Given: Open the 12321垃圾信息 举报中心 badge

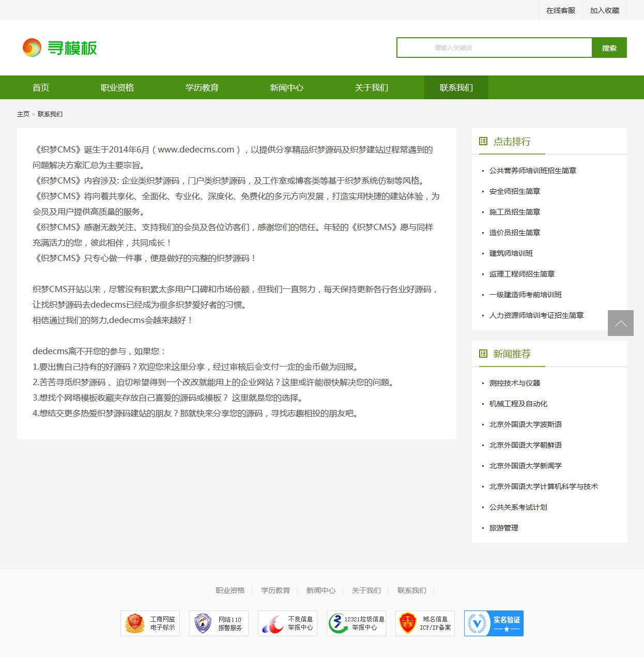Looking at the screenshot, I should [356, 623].
